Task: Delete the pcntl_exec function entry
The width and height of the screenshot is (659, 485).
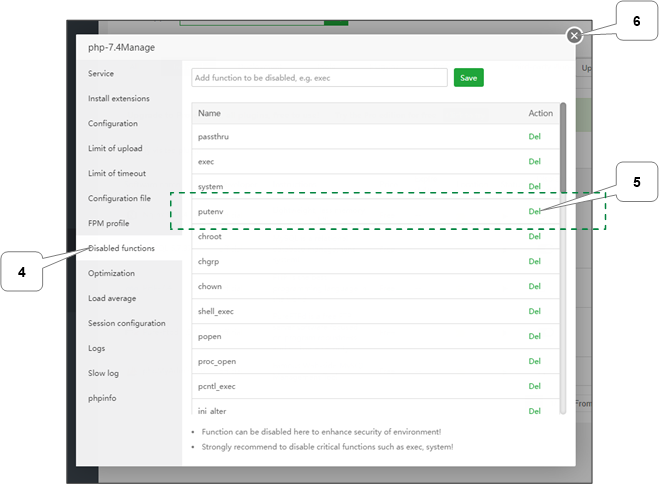Action: (x=534, y=386)
